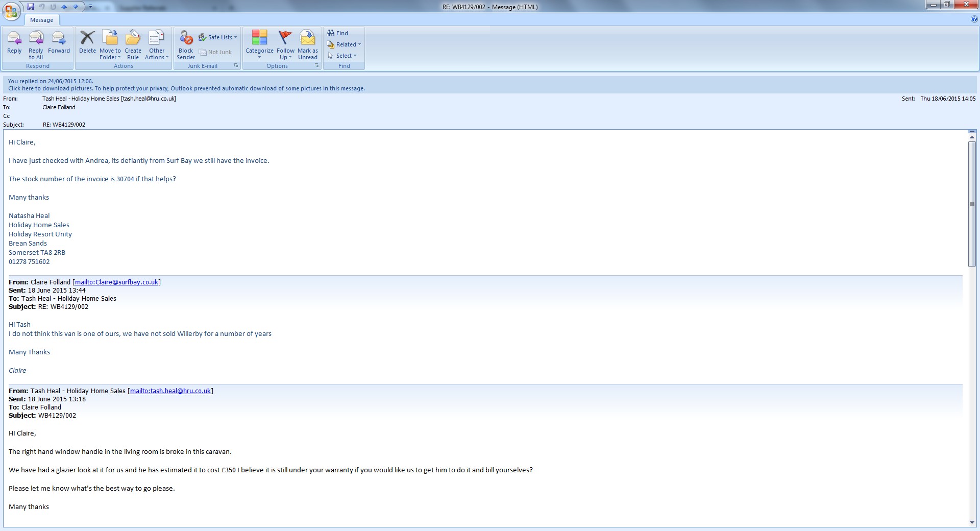The width and height of the screenshot is (980, 531).
Task: Click the subject line RE: WB4129/002
Action: [64, 125]
